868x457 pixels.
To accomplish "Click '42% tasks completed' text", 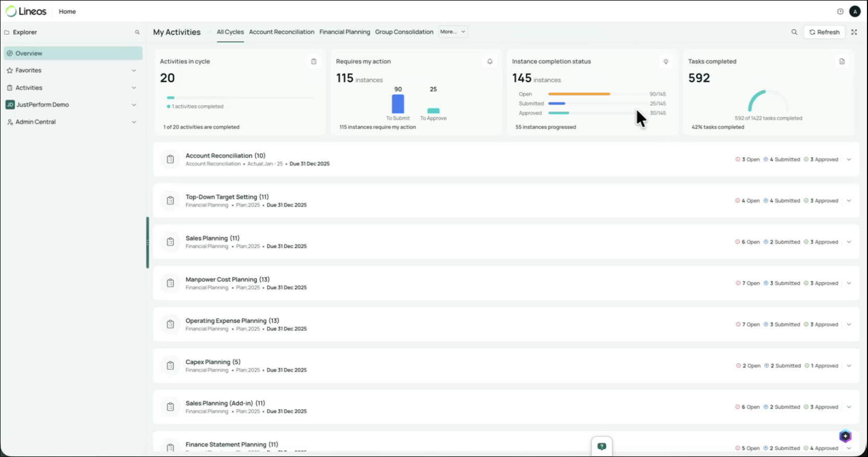I will 718,127.
